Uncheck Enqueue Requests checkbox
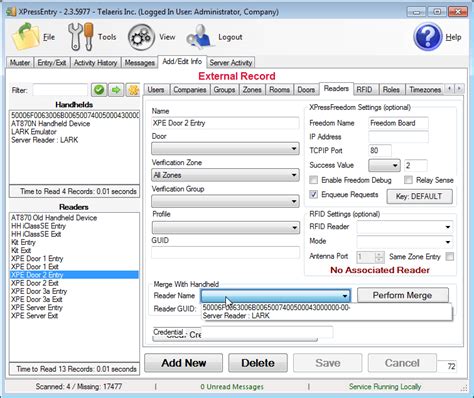This screenshot has width=474, height=398. [313, 194]
